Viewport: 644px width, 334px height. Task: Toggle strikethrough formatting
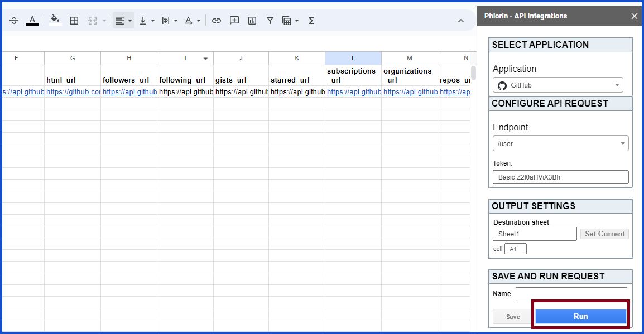14,21
